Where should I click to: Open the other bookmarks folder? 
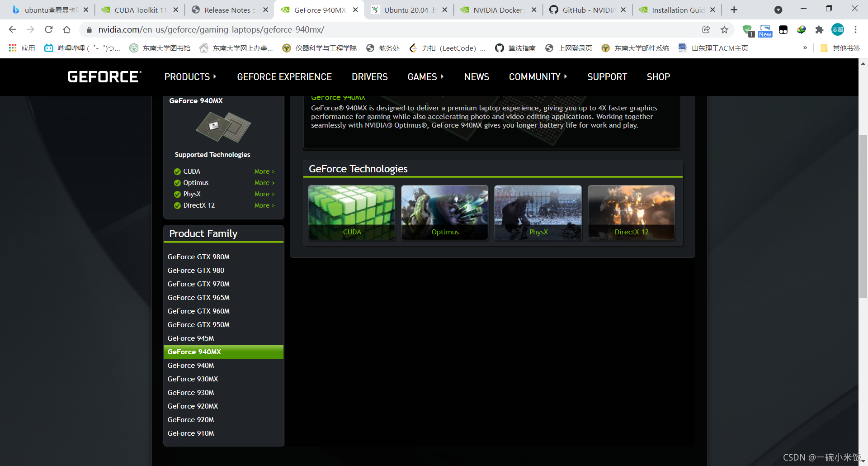coord(840,48)
